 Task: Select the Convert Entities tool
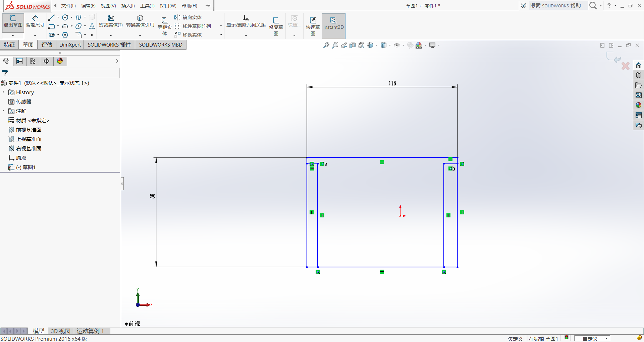tap(140, 22)
